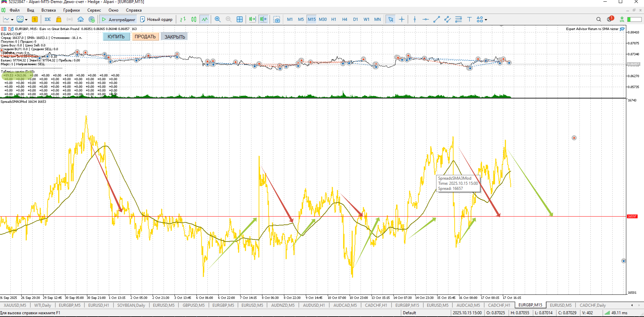644x317 pixels.
Task: Click the new chart icon
Action: pyautogui.click(x=6, y=19)
